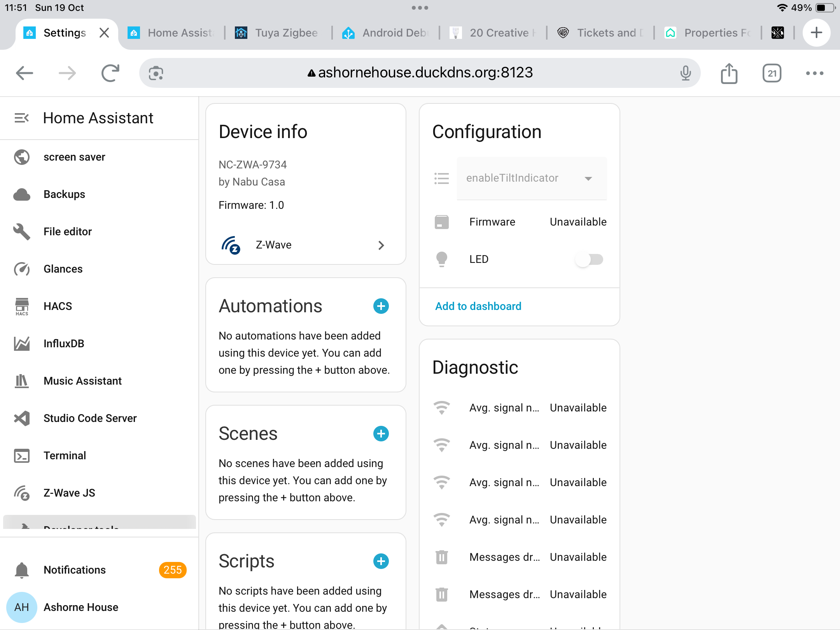Tap the browser share icon
Screen dimensions: 840x630
coord(729,73)
